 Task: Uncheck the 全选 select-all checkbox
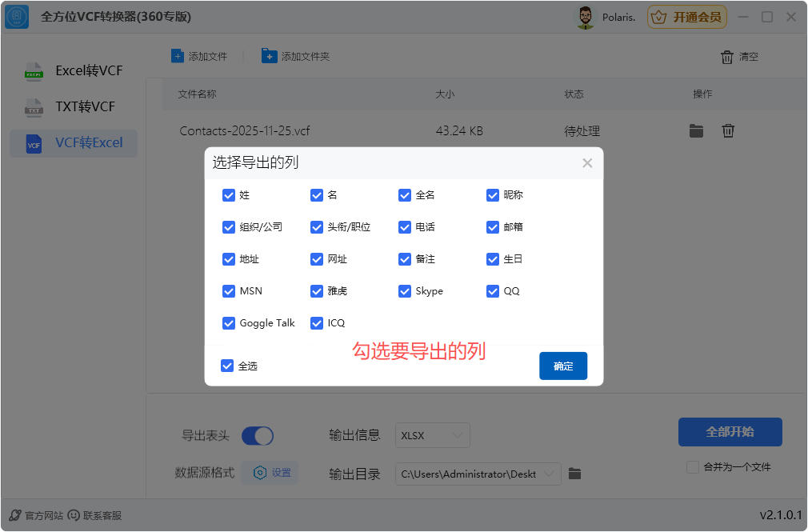pos(228,365)
